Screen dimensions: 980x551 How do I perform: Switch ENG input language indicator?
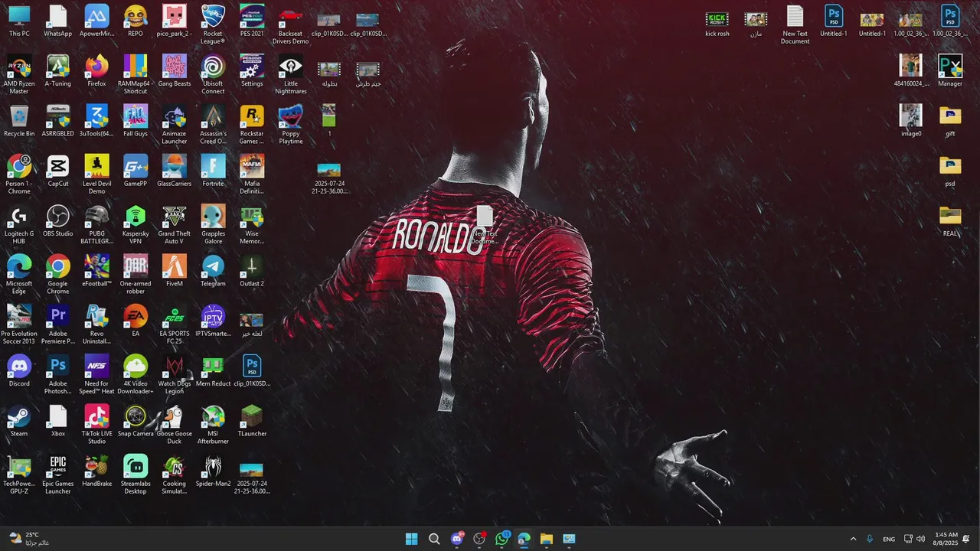tap(889, 539)
